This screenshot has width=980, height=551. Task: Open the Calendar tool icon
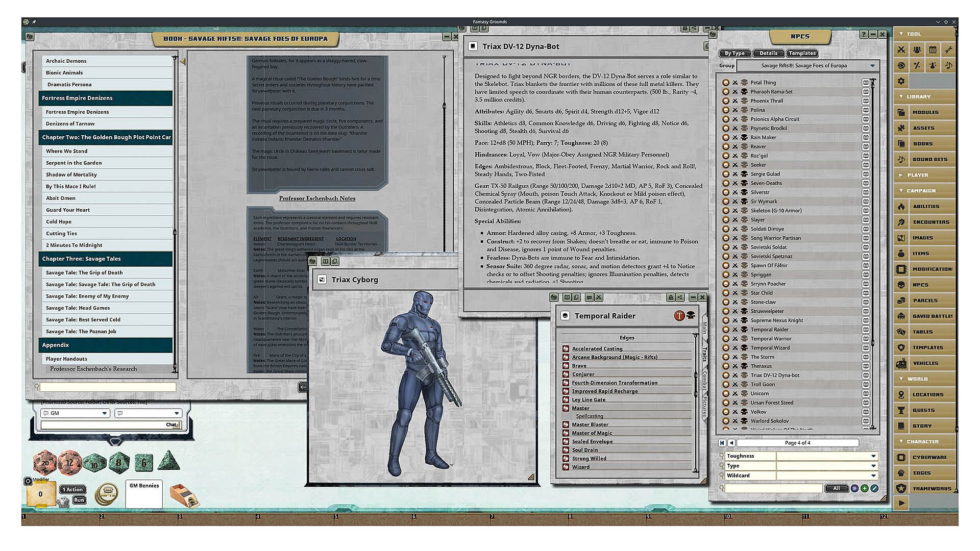point(933,49)
